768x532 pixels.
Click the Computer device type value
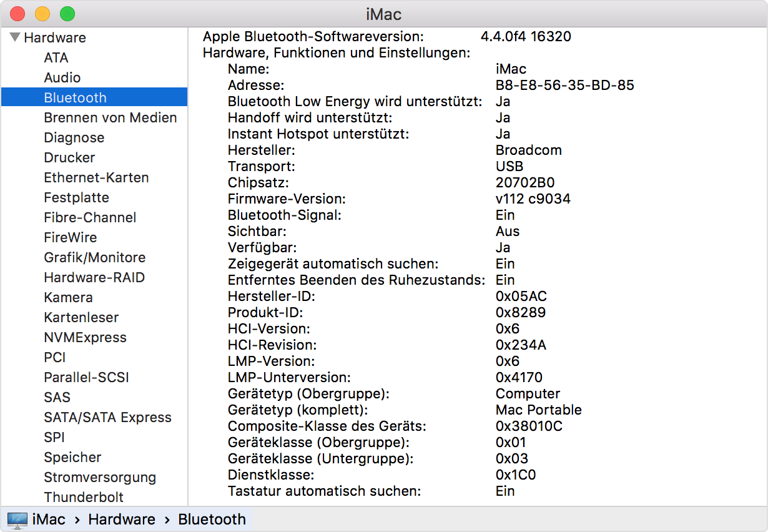point(528,393)
